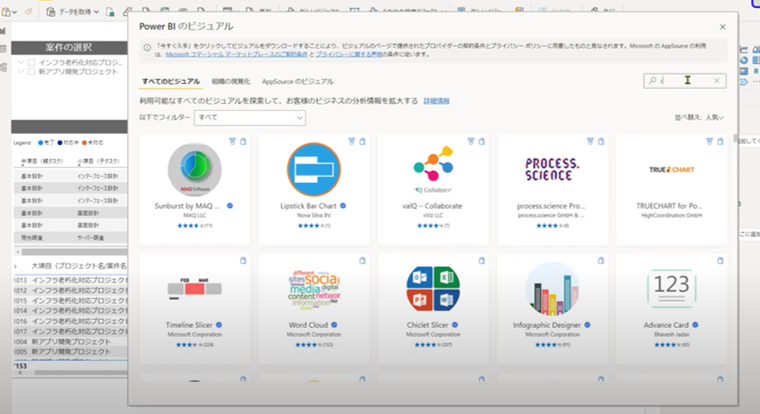Click the 詳細情報 link
This screenshot has width=760, height=414.
(436, 101)
